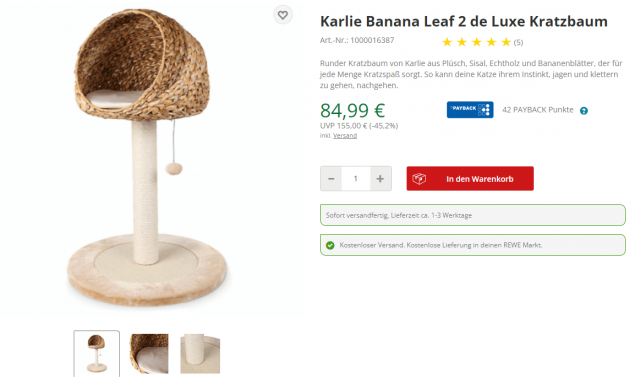Viewport: 635px width, 384px height.
Task: Click the PAYBACK logo badge
Action: click(x=470, y=109)
